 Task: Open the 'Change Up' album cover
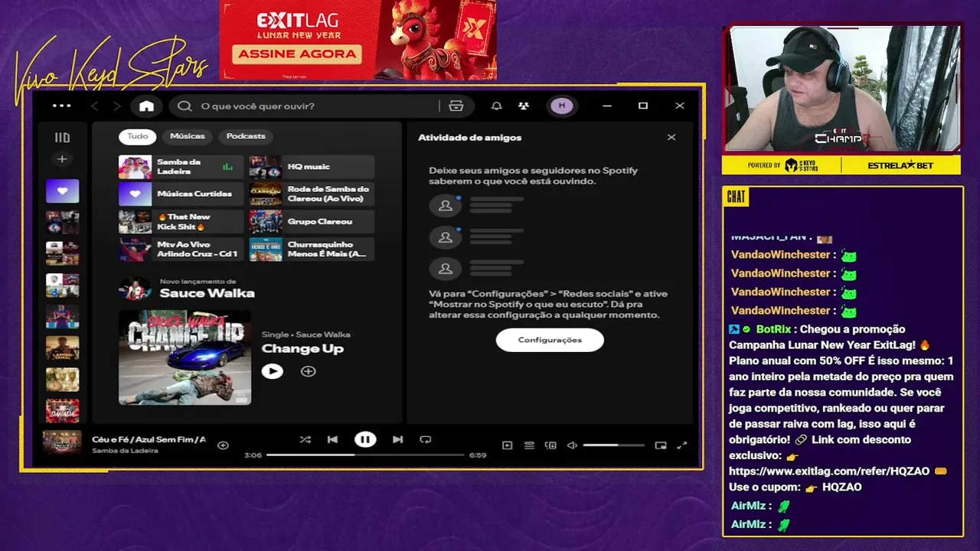click(185, 357)
